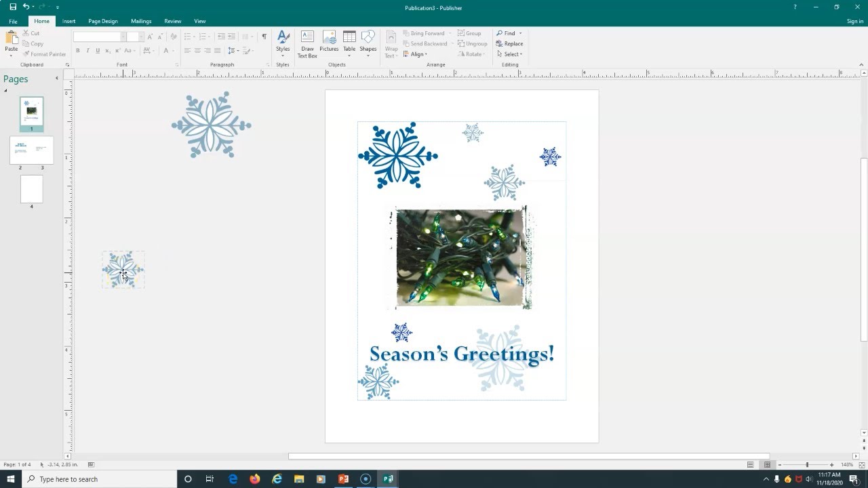Switch to the Mailings tab

pyautogui.click(x=141, y=21)
